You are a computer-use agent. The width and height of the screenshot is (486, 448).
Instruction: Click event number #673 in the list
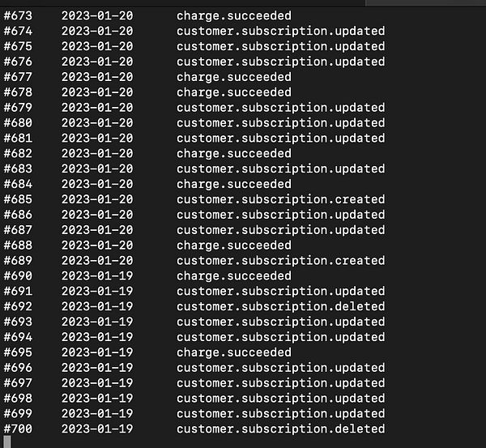18,15
